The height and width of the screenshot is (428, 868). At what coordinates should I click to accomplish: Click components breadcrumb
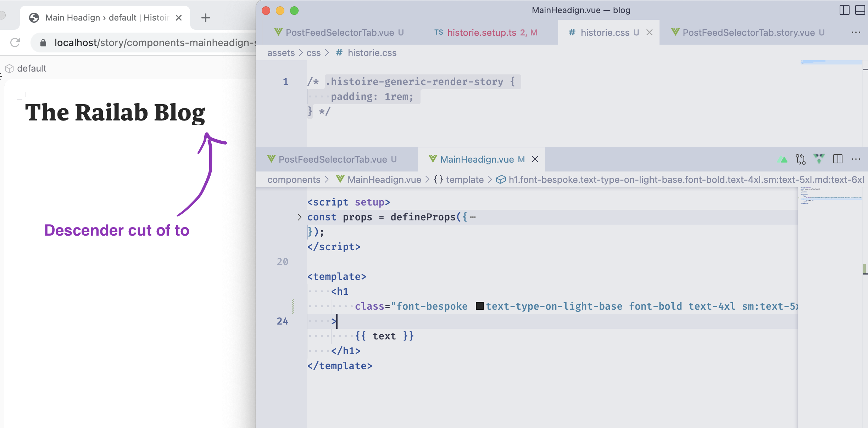(294, 180)
